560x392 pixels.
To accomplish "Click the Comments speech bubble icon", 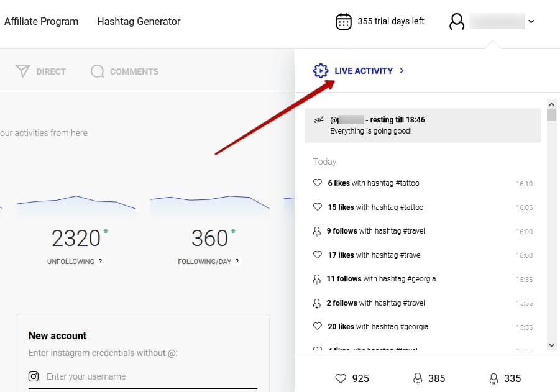I will click(x=97, y=71).
